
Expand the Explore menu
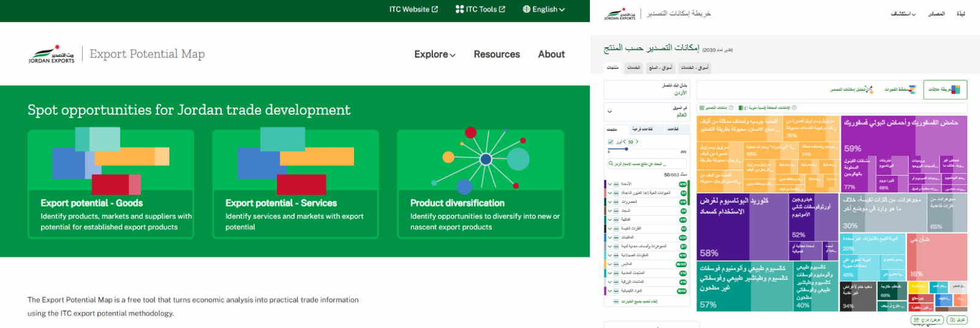click(435, 55)
